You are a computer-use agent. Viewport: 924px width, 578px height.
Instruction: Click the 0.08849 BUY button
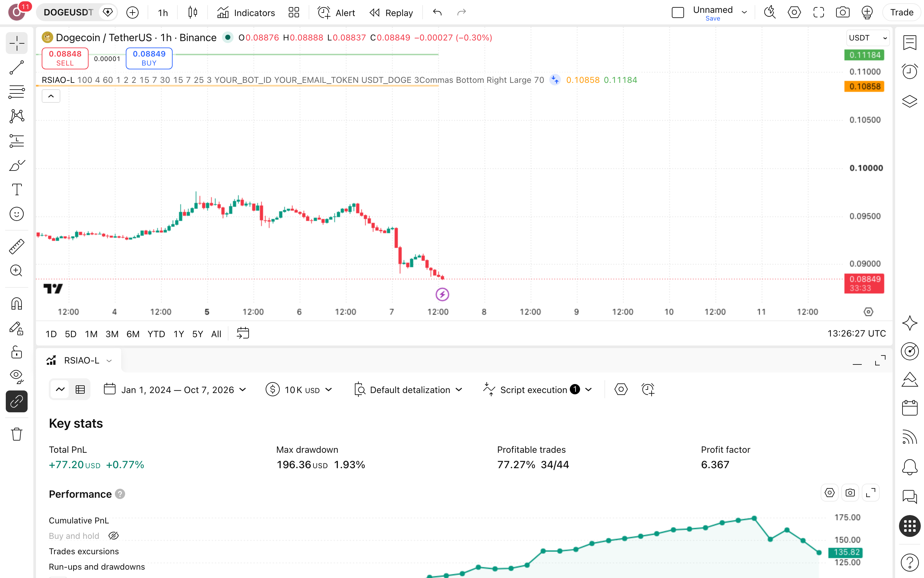149,58
